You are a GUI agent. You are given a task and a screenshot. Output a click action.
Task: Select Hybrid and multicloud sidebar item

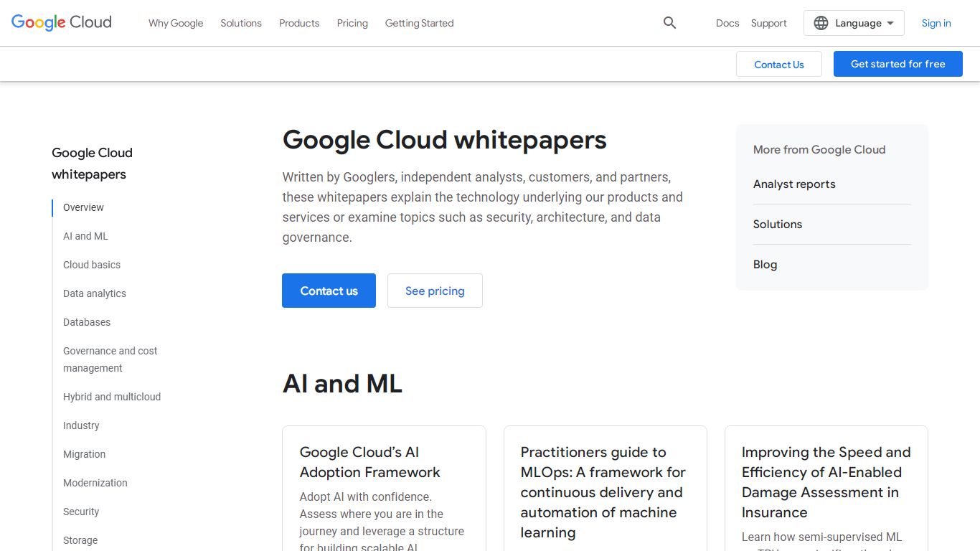(x=112, y=397)
